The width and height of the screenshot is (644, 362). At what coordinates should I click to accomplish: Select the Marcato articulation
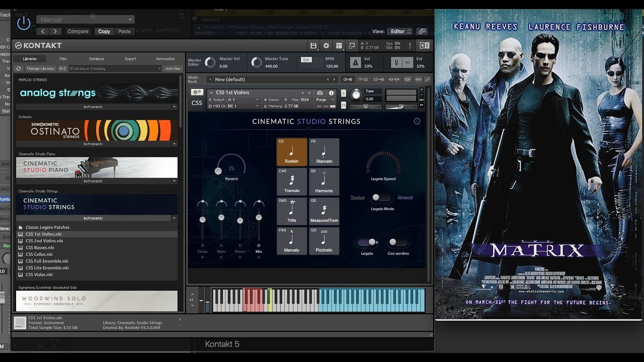292,241
